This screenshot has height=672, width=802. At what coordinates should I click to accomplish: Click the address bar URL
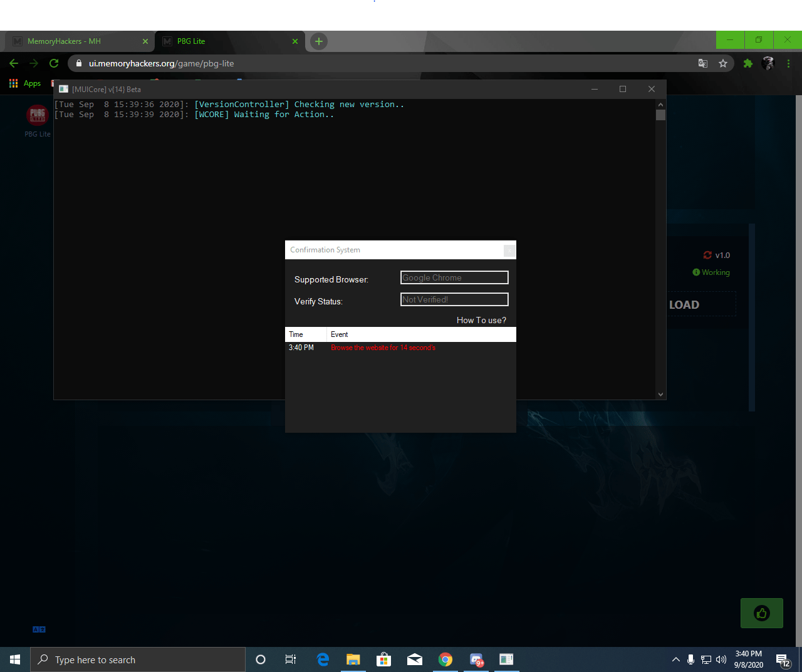point(161,63)
